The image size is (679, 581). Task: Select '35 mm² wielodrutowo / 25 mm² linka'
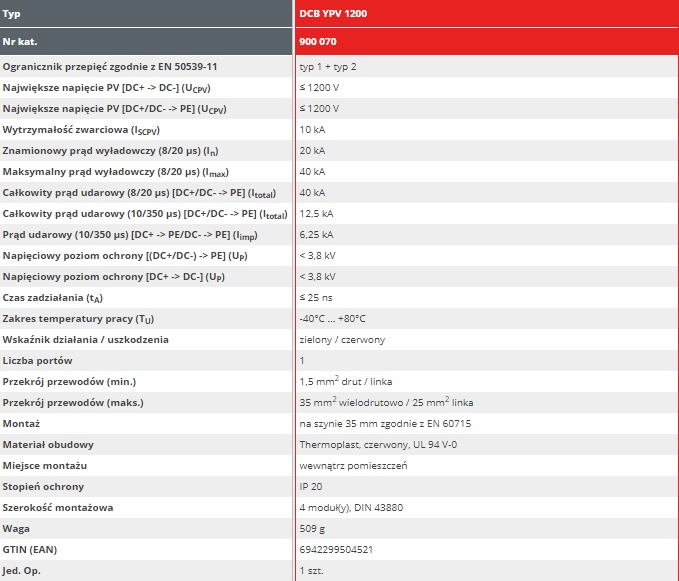click(x=386, y=402)
